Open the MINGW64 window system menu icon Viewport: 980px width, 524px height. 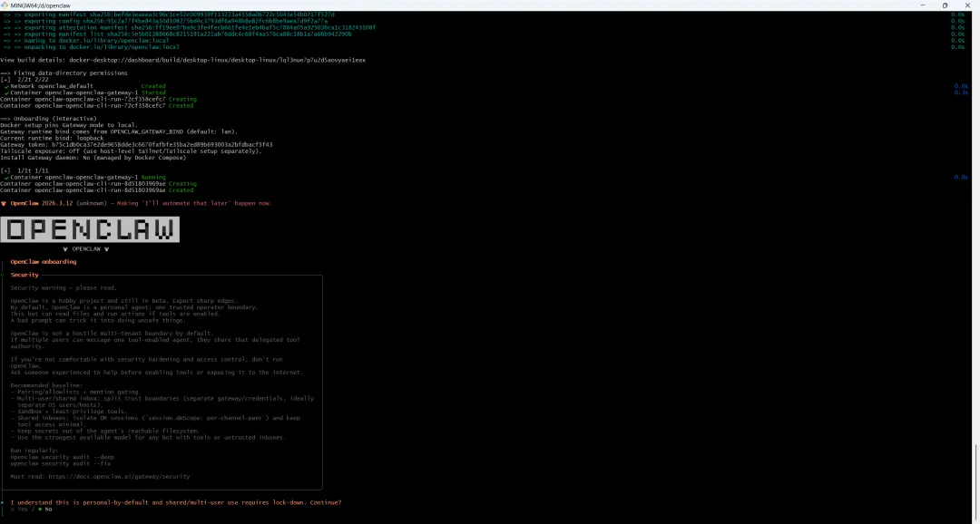coord(5,5)
